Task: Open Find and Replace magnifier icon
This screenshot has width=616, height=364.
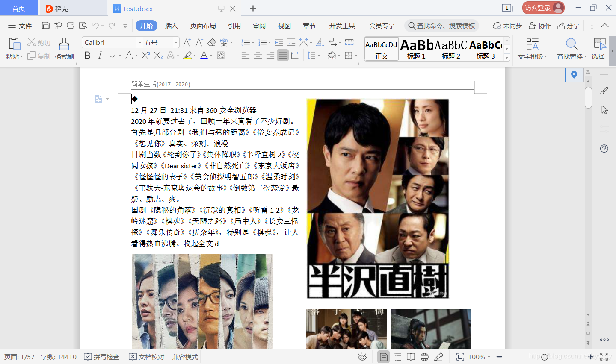Action: [x=572, y=44]
